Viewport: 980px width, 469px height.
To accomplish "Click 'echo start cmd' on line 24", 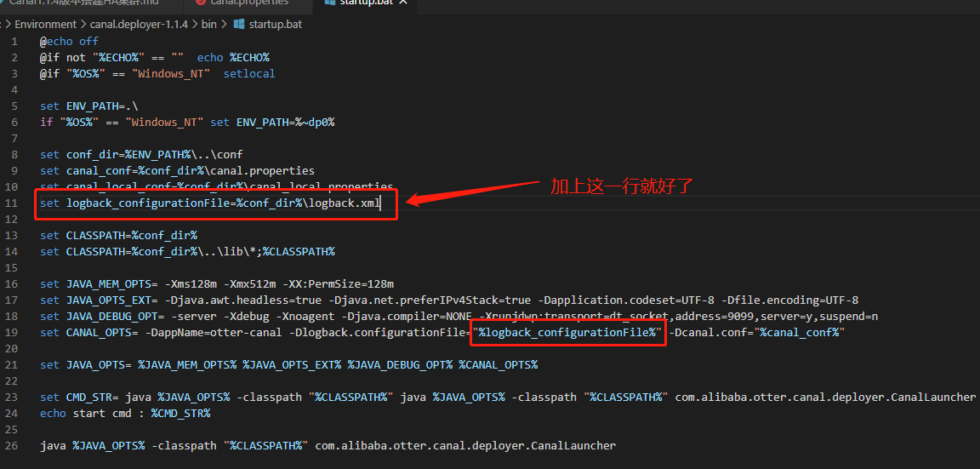I will tap(86, 414).
